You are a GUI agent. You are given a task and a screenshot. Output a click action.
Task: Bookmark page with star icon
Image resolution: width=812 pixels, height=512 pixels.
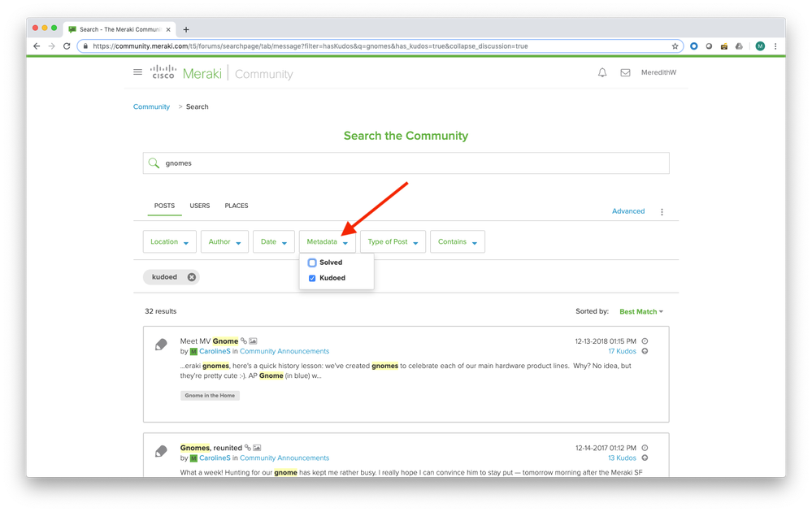point(675,46)
